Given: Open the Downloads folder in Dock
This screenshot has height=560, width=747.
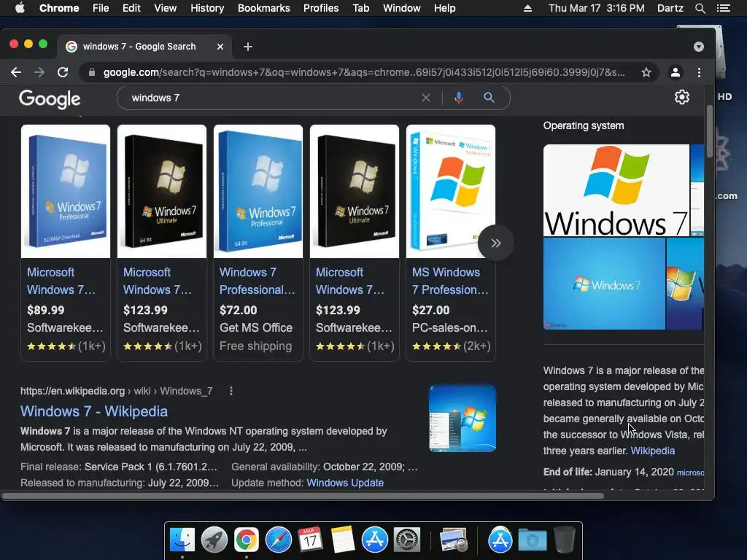Looking at the screenshot, I should tap(532, 540).
